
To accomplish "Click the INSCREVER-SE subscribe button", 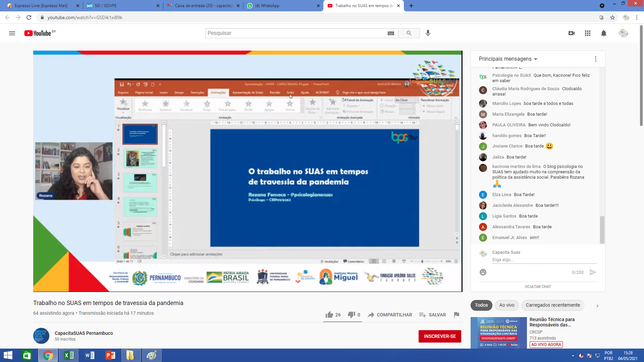I will (440, 336).
